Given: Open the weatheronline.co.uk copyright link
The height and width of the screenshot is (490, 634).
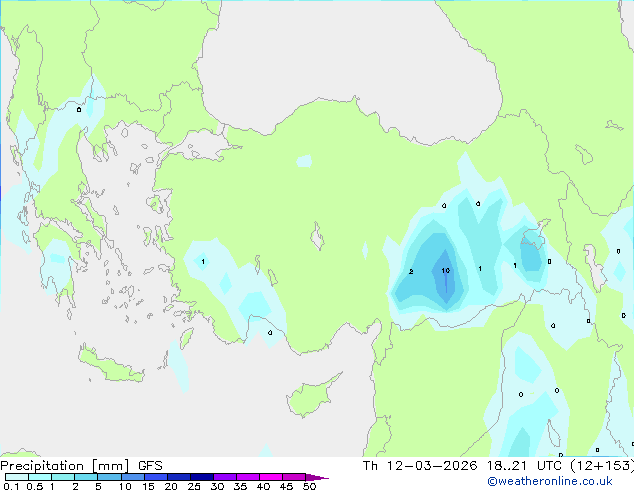Looking at the screenshot, I should pos(550,481).
